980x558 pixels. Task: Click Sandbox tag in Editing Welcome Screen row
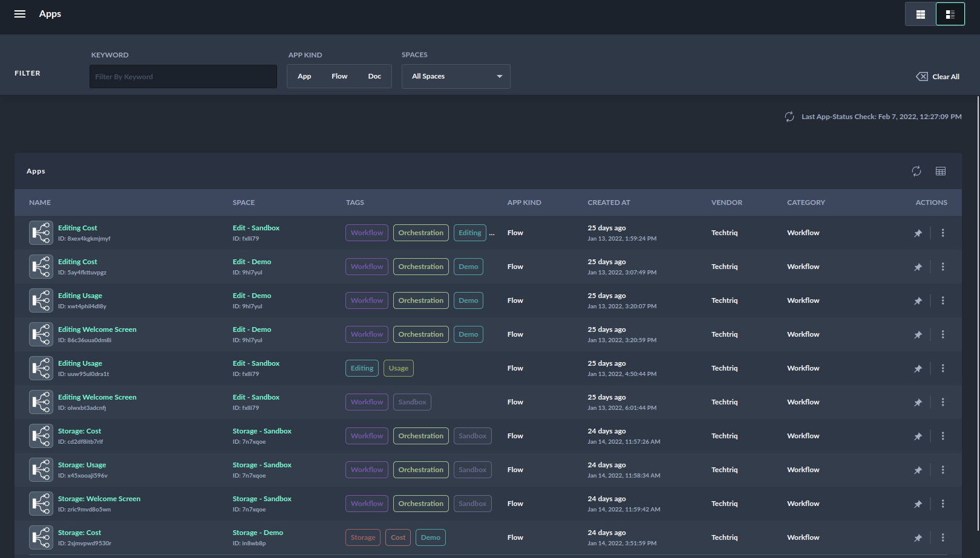(x=412, y=402)
